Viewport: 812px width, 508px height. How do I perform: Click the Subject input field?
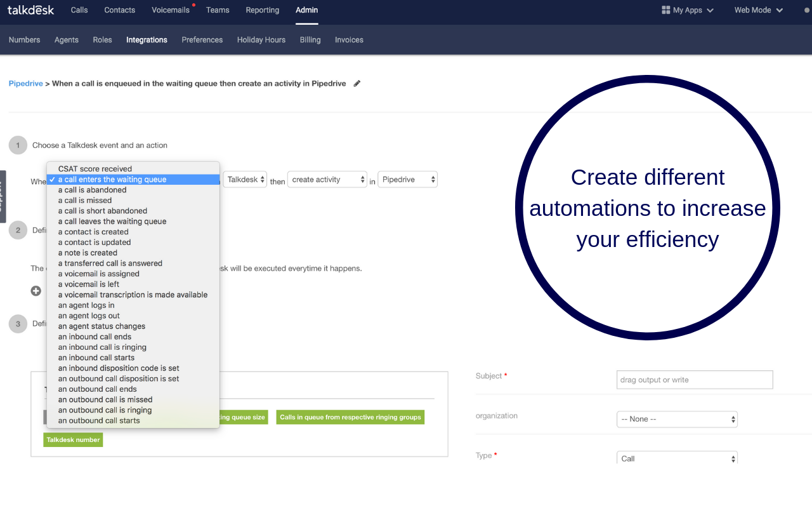point(695,380)
